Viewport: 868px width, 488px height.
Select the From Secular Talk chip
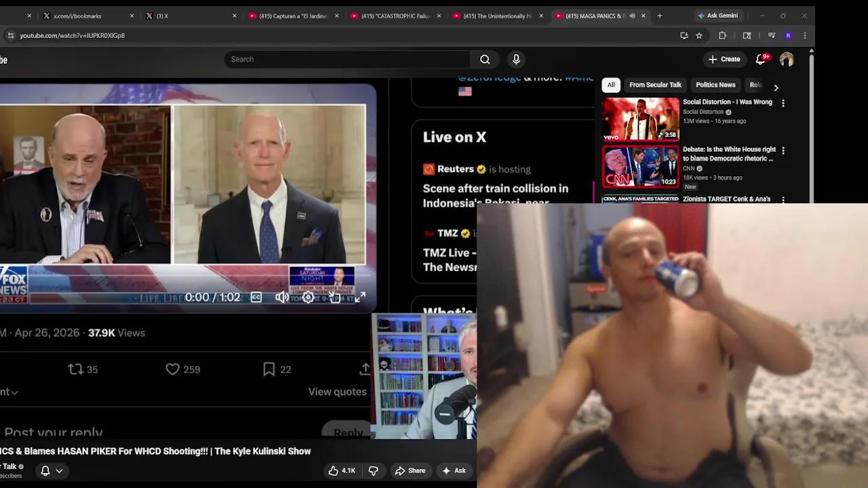pos(655,85)
